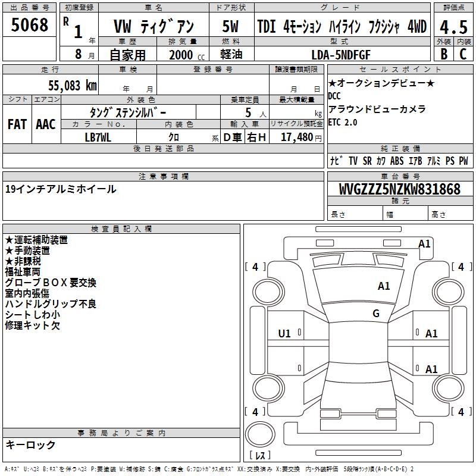476x476 pixels.
Task: Select first registration month 8 月
Action: [x=84, y=54]
